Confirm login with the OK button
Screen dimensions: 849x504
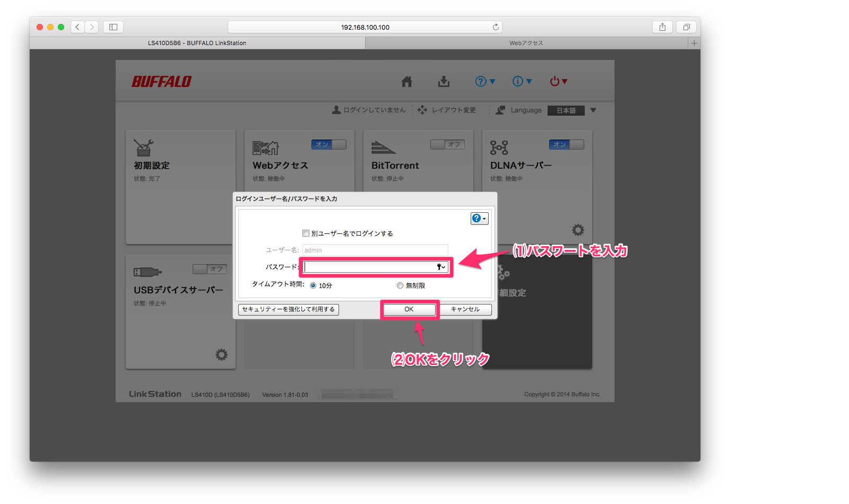pos(409,309)
